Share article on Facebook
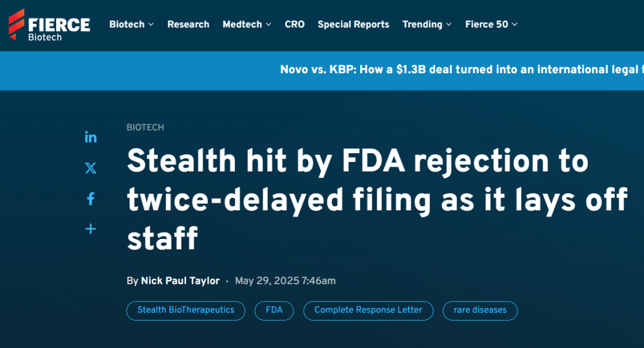The height and width of the screenshot is (348, 644). point(91,199)
